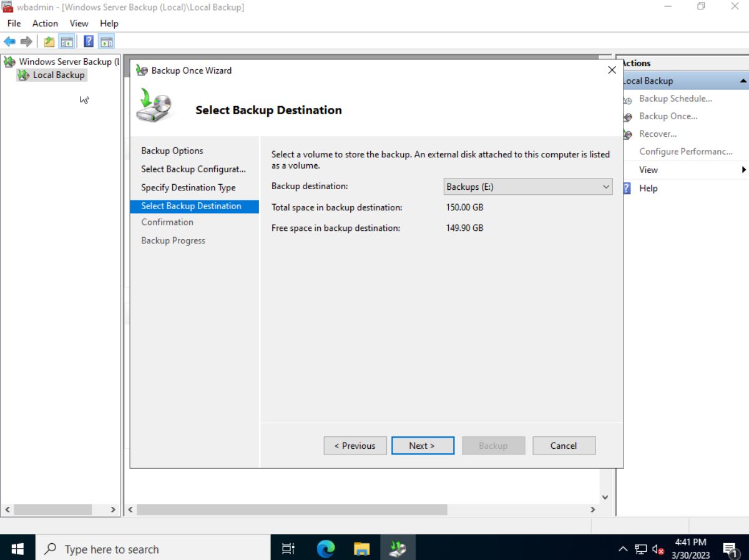The width and height of the screenshot is (749, 560).
Task: Toggle the Show/Hide console tree toolbar icon
Action: pos(67,41)
